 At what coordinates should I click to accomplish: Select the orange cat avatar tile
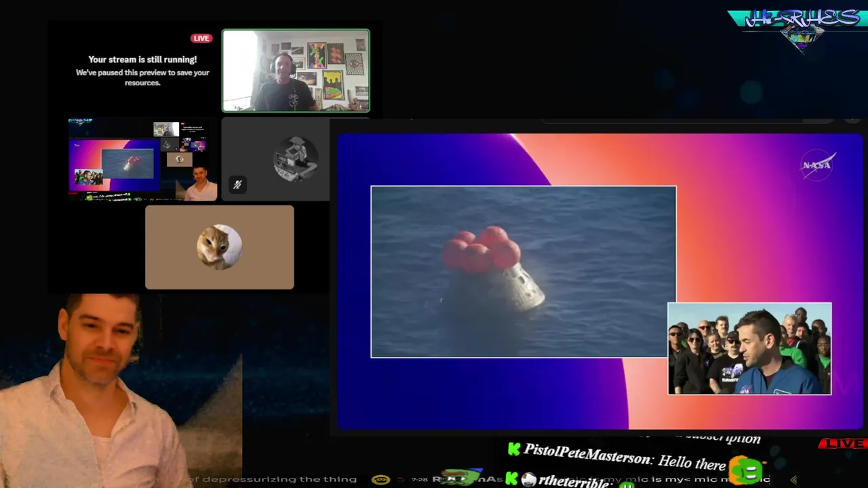pos(219,247)
